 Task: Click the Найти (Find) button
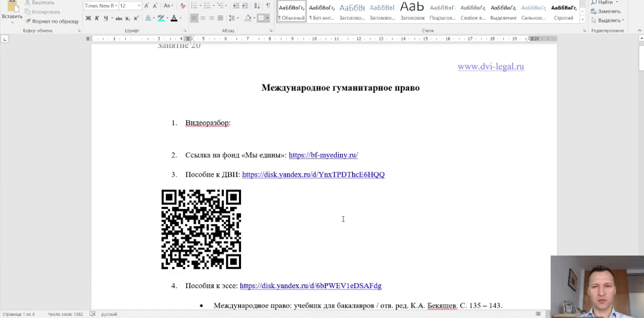pyautogui.click(x=603, y=2)
